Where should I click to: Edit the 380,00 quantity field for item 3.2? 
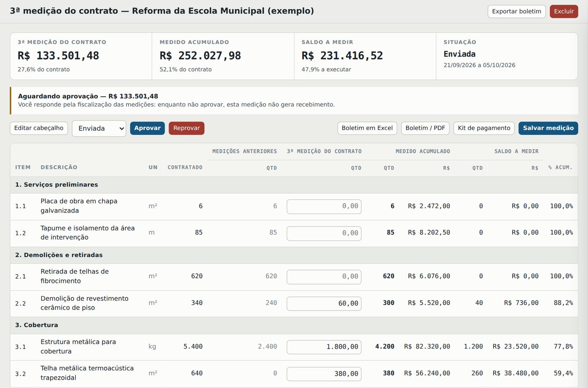point(324,374)
